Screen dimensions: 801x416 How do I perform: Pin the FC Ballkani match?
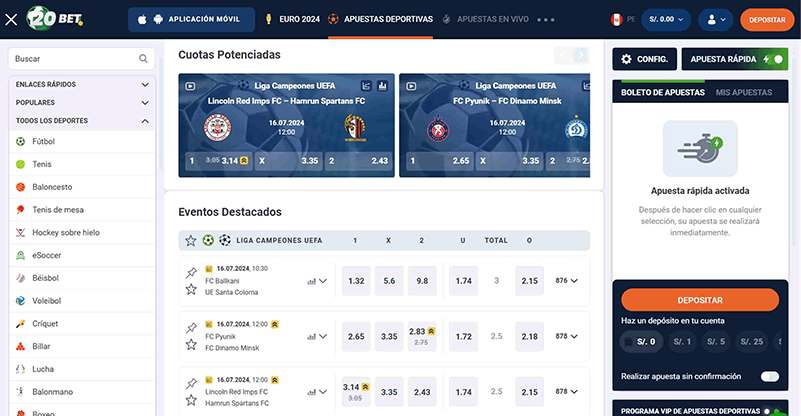pos(191,272)
